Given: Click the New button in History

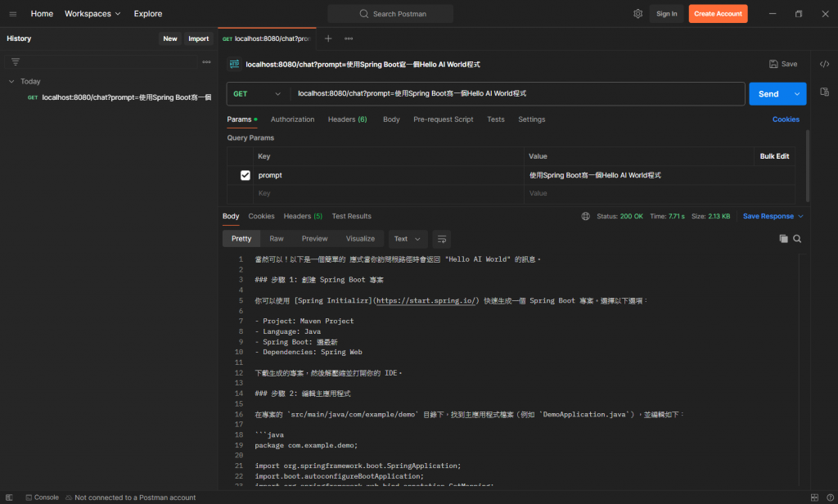Looking at the screenshot, I should [170, 38].
